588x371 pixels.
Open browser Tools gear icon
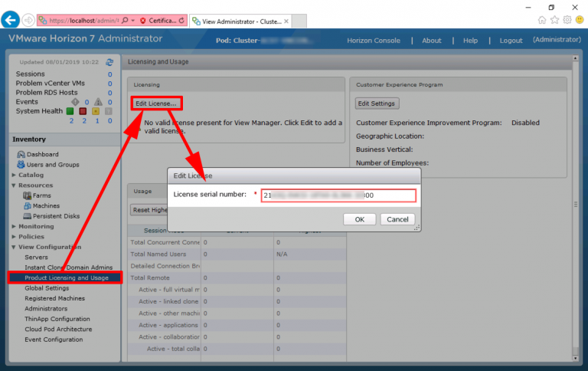point(567,20)
